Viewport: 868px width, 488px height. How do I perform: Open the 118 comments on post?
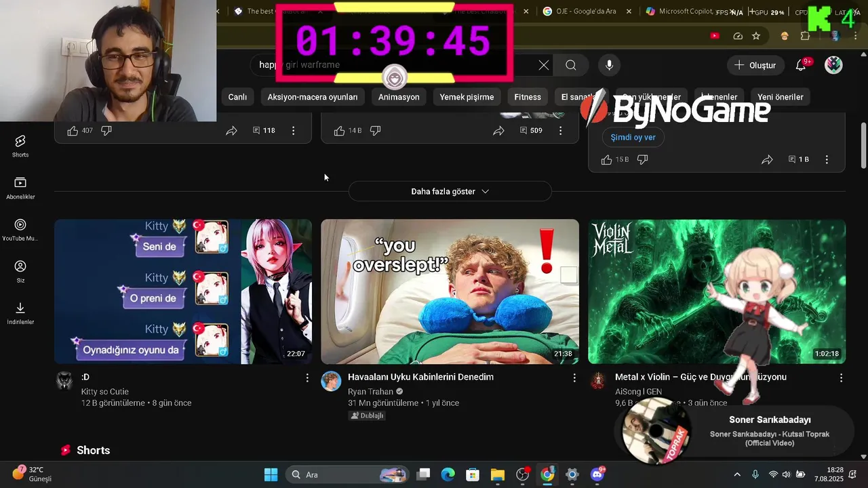click(264, 131)
